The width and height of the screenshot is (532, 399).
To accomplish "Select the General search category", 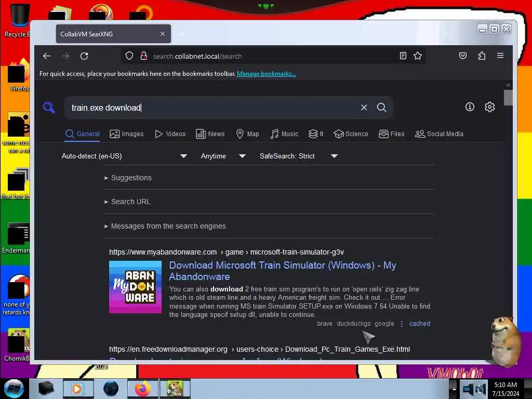I will pos(82,134).
